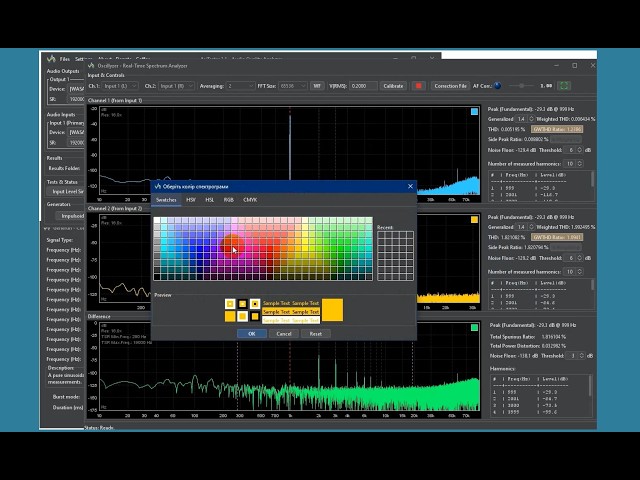
Task: Click the Output 1 Device field in back window
Action: [x=76, y=89]
